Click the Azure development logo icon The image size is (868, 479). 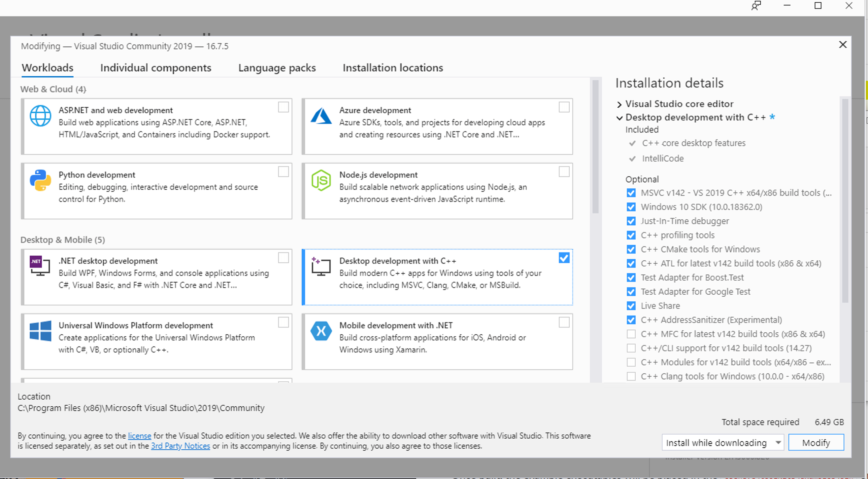(321, 116)
